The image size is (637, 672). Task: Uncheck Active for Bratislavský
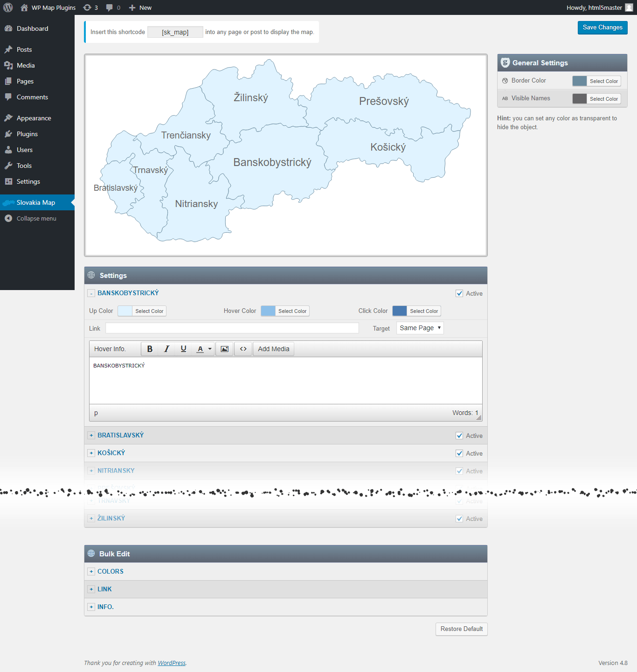pyautogui.click(x=460, y=436)
